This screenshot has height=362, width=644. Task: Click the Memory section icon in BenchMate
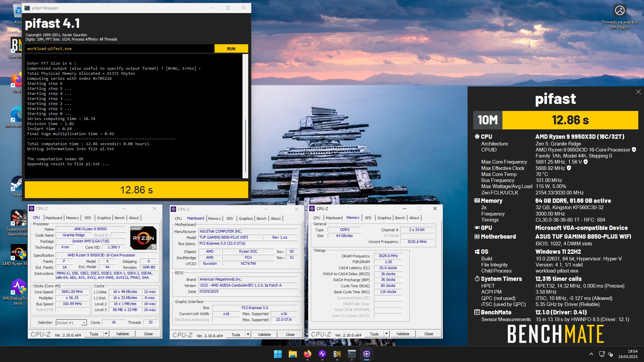[x=477, y=200]
